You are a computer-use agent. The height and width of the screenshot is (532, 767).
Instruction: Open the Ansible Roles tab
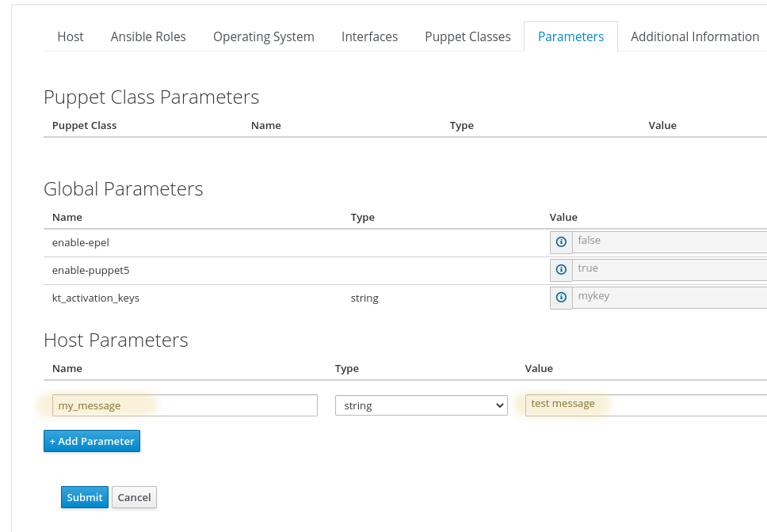coord(148,36)
